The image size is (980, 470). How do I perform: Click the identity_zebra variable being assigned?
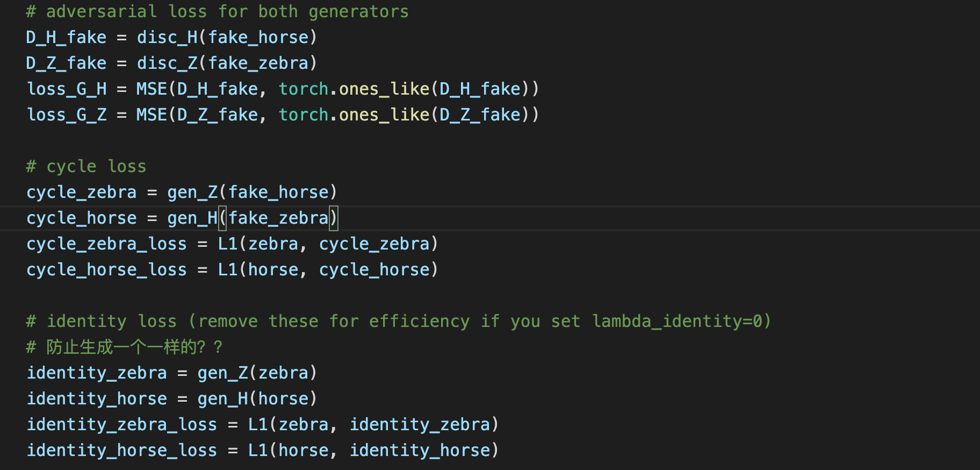(x=97, y=373)
